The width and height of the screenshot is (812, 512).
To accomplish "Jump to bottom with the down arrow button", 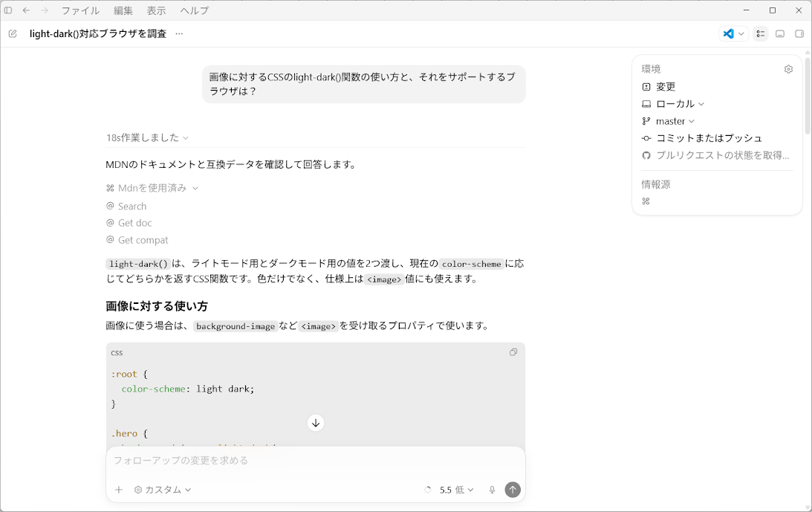I will (x=316, y=423).
